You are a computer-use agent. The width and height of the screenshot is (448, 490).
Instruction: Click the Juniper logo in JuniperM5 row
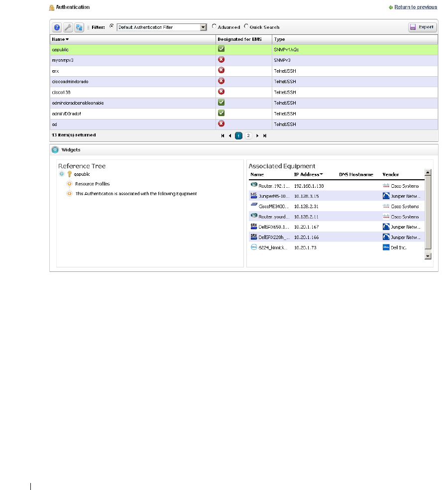click(386, 196)
